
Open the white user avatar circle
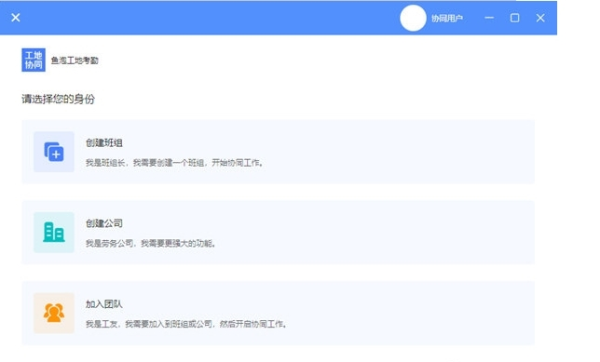click(x=413, y=18)
